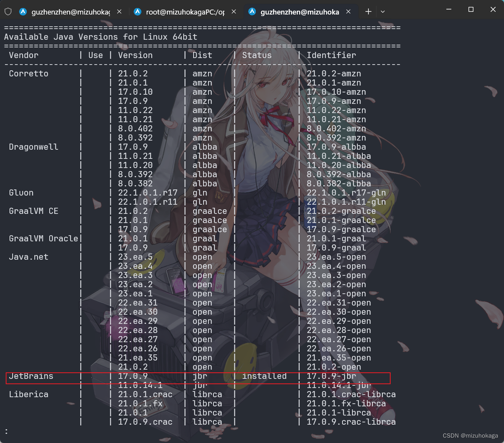This screenshot has width=504, height=443.
Task: Click identifier 21.0.2-open
Action: tap(334, 367)
